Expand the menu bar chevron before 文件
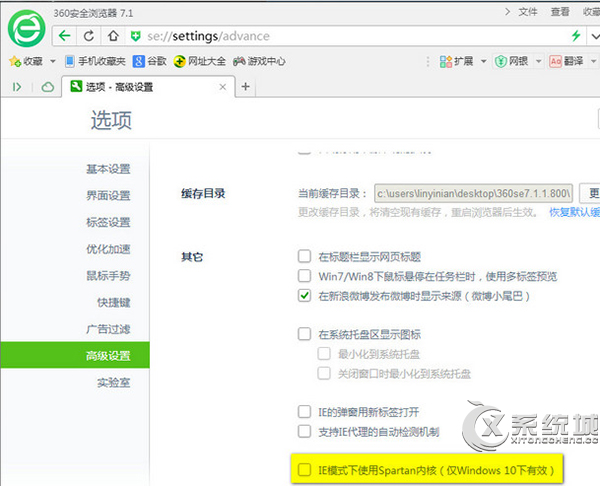 507,12
